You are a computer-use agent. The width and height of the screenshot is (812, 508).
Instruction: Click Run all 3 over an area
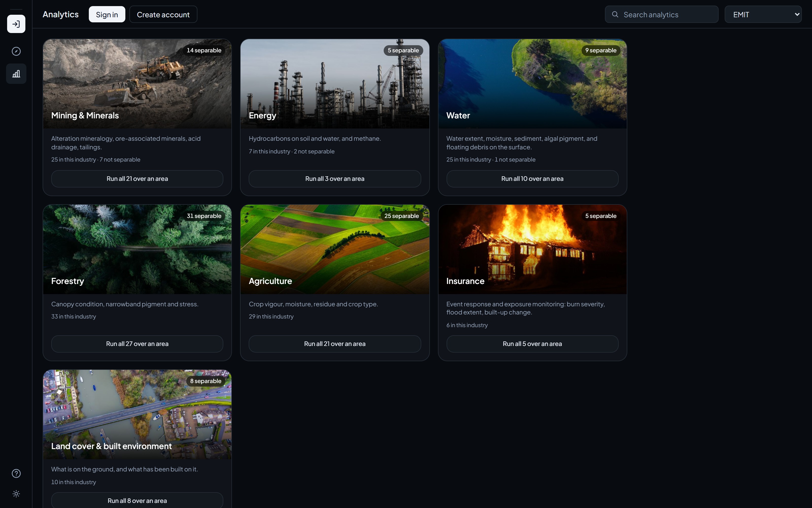point(334,179)
